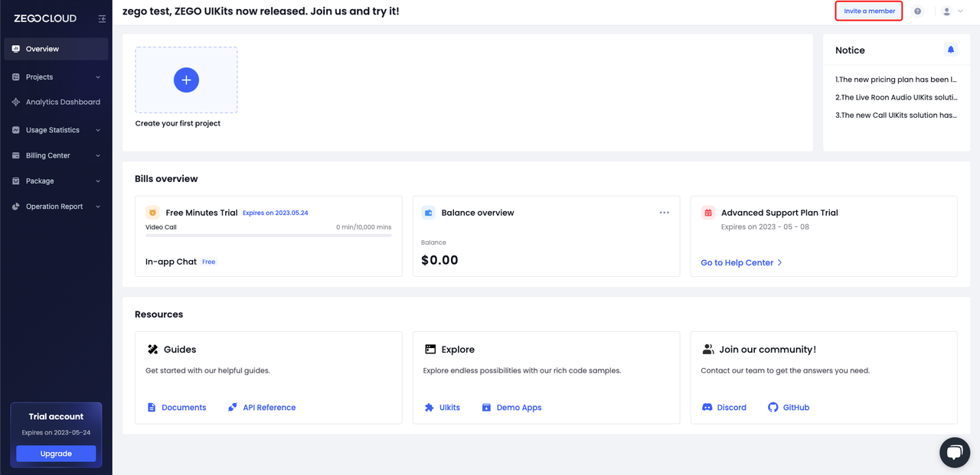Click the plus icon to create a project
980x475 pixels.
[x=186, y=80]
